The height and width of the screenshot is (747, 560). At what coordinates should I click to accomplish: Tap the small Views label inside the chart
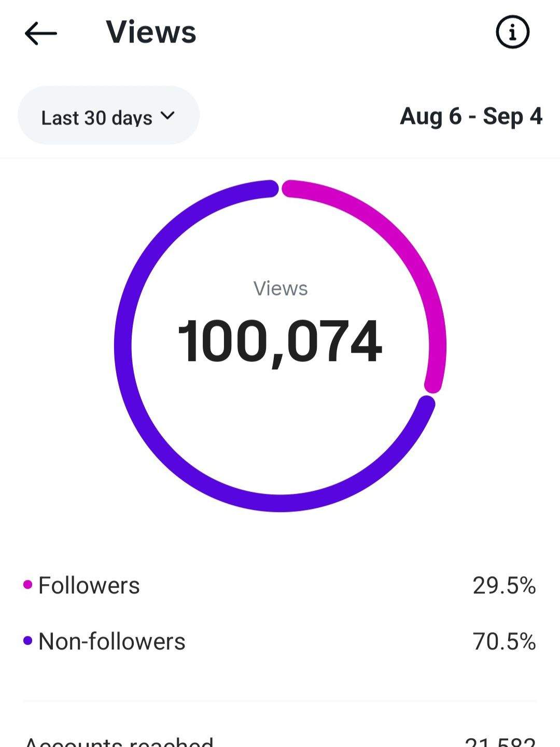point(280,288)
